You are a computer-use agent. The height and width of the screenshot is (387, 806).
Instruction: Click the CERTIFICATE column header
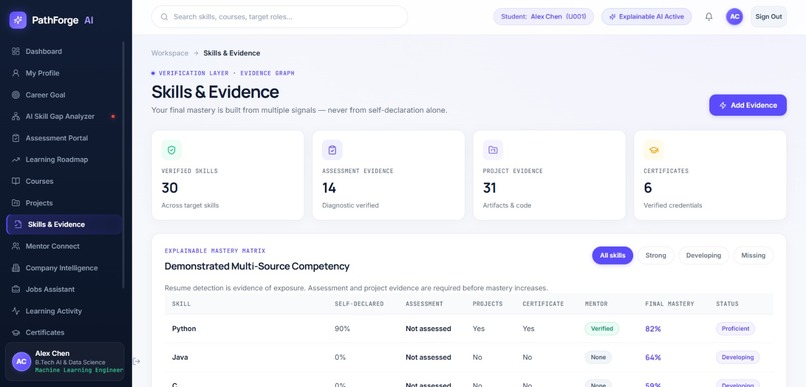click(x=543, y=304)
